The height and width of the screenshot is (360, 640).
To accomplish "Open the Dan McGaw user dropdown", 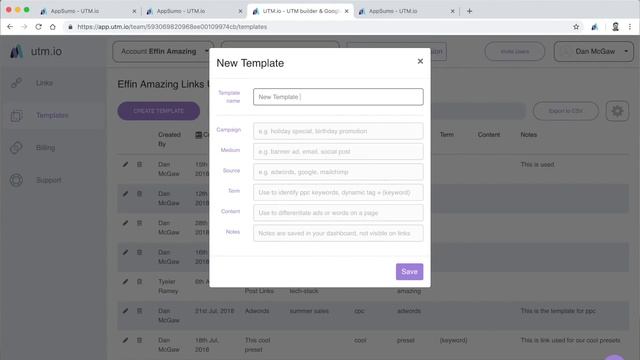I will tap(594, 51).
